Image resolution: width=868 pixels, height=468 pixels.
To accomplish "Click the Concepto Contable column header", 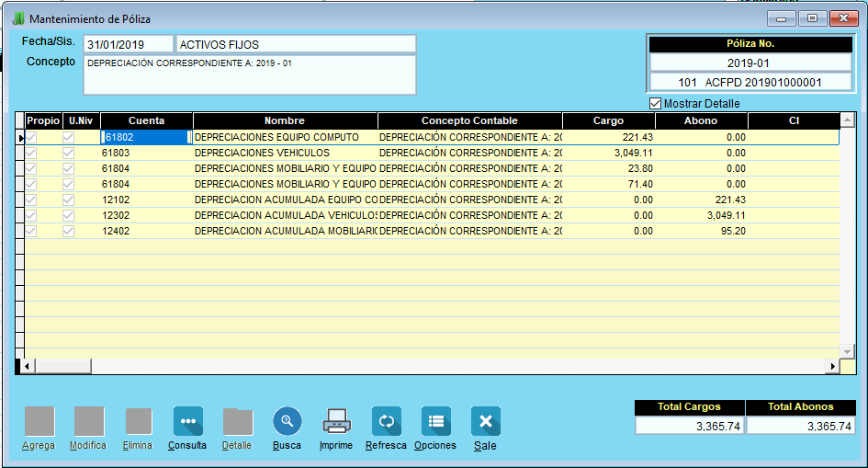I will 469,120.
